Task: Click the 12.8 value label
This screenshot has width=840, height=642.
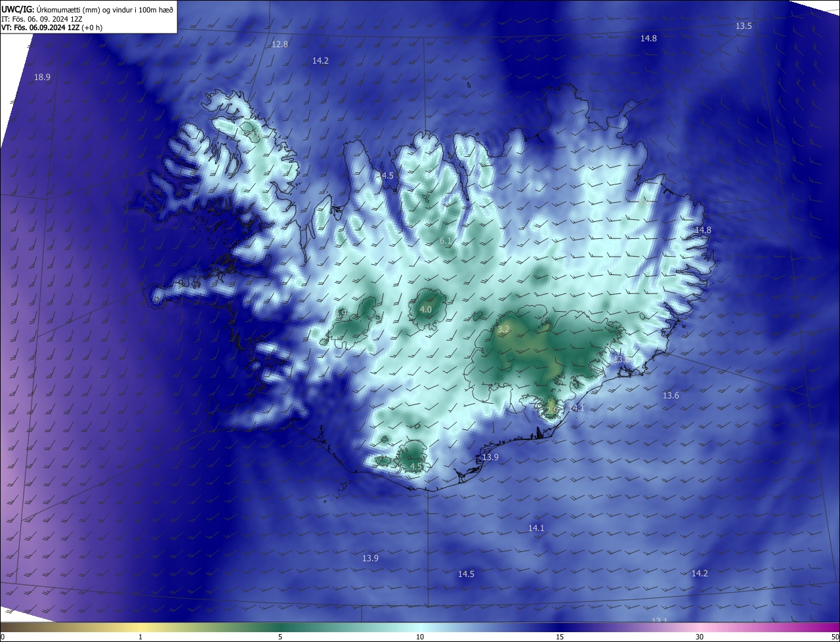Action: [280, 45]
